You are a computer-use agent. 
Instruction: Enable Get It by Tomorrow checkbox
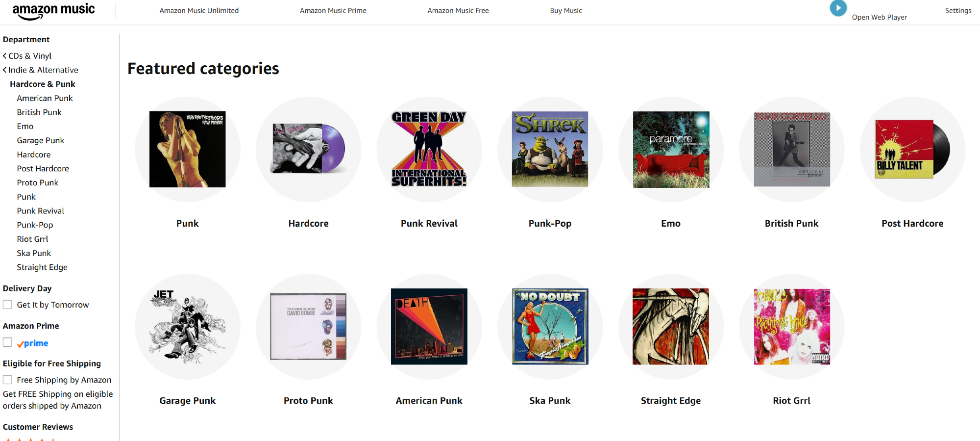[8, 305]
